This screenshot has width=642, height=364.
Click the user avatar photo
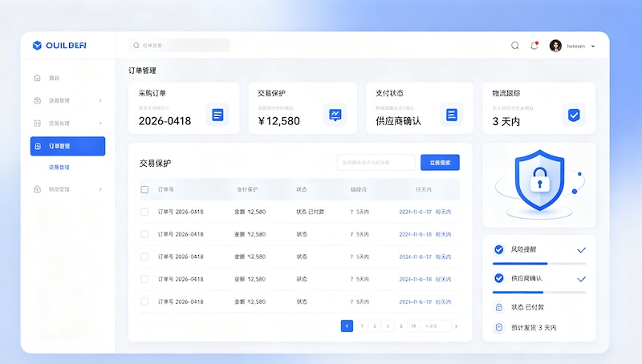[555, 46]
